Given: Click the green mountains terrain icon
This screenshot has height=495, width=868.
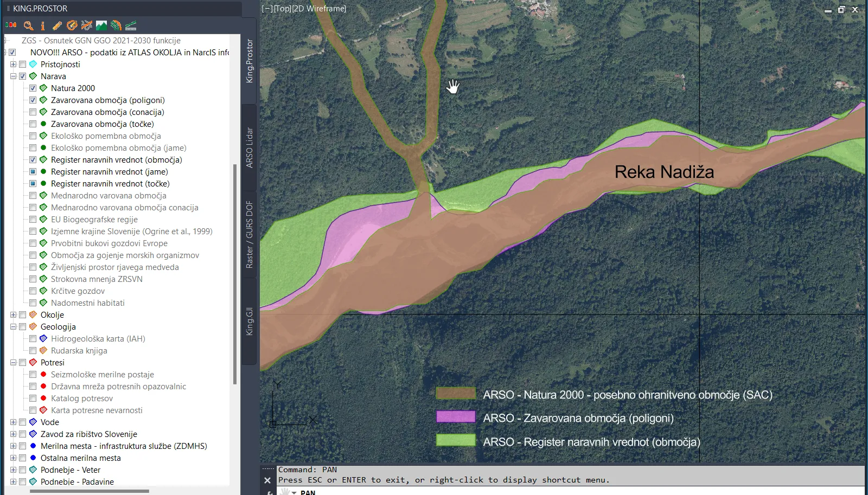Looking at the screenshot, I should pos(101,25).
